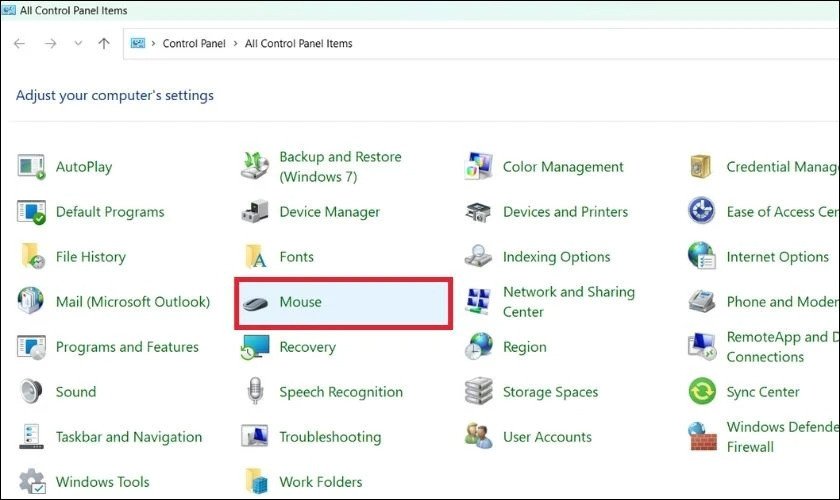Open the Indexing Options magnifier icon
The height and width of the screenshot is (500, 840).
pyautogui.click(x=479, y=257)
